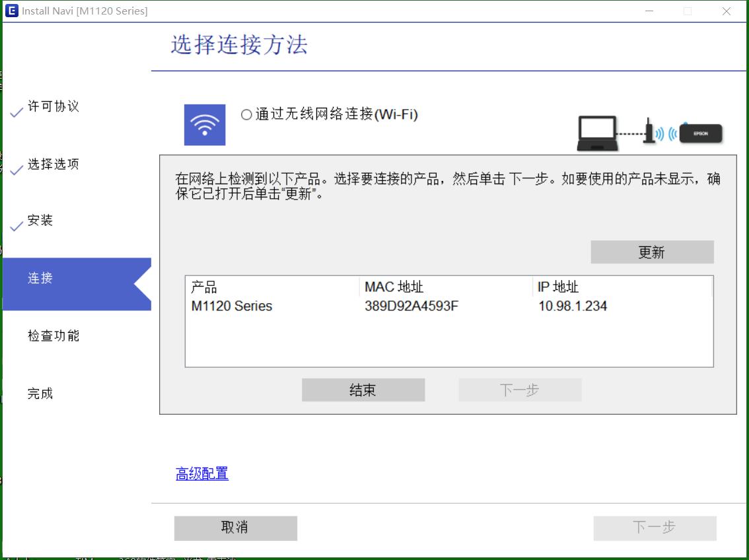Click the 结束 button
Viewport: 749px width, 560px height.
[363, 390]
